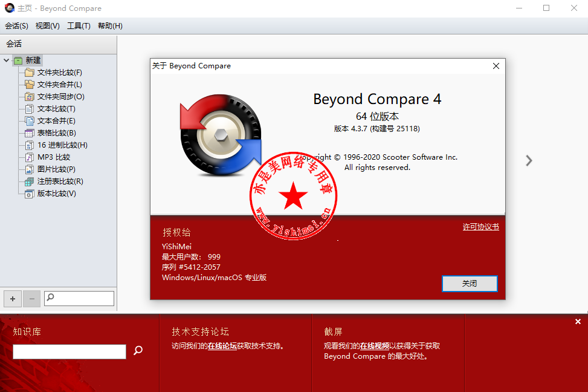
Task: Click the 版本 4.3.7 (构建号 25118) text
Action: 377,129
